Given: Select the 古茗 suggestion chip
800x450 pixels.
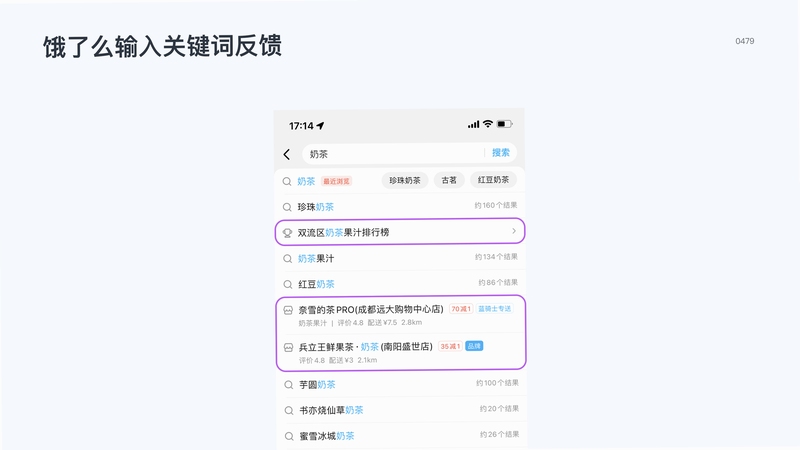Looking at the screenshot, I should [449, 180].
